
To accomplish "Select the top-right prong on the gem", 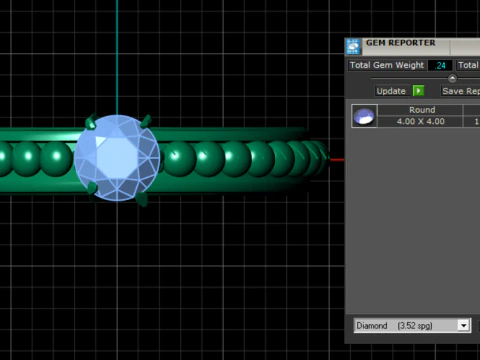I will pos(146,121).
